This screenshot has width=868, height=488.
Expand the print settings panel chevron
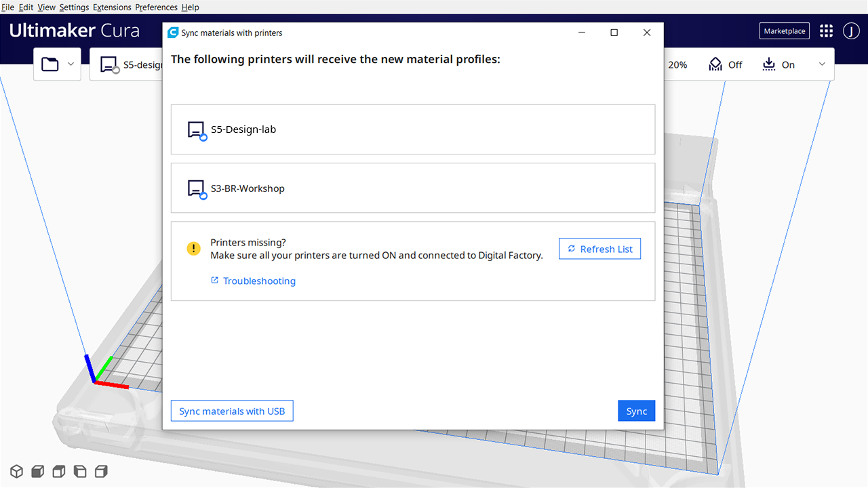point(822,64)
